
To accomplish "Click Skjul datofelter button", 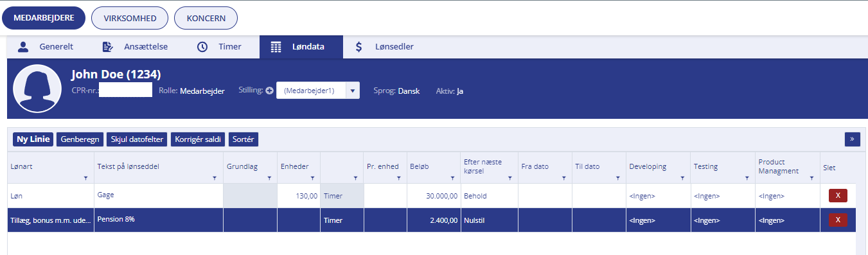I will (137, 139).
